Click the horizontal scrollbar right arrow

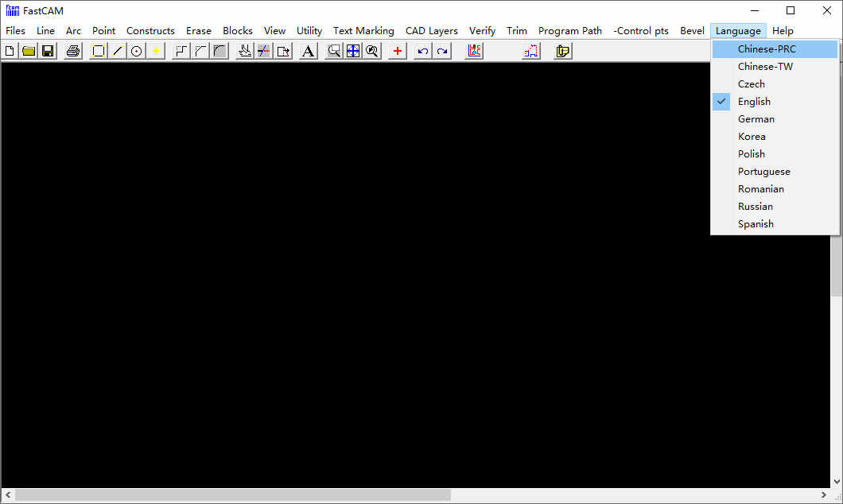pyautogui.click(x=824, y=494)
